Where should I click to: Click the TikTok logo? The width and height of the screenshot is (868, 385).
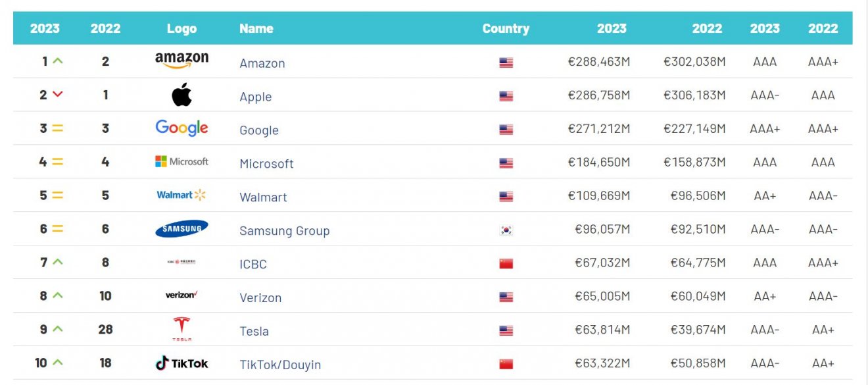pyautogui.click(x=181, y=363)
